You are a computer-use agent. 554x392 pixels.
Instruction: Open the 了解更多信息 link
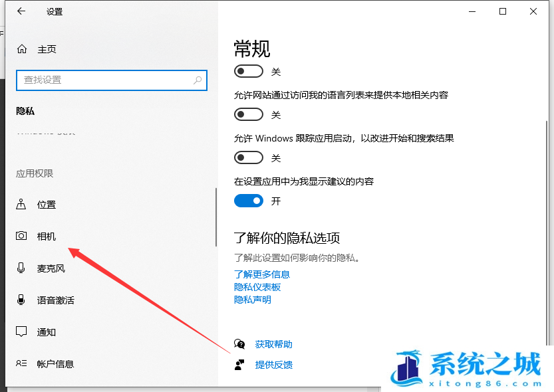tap(262, 274)
